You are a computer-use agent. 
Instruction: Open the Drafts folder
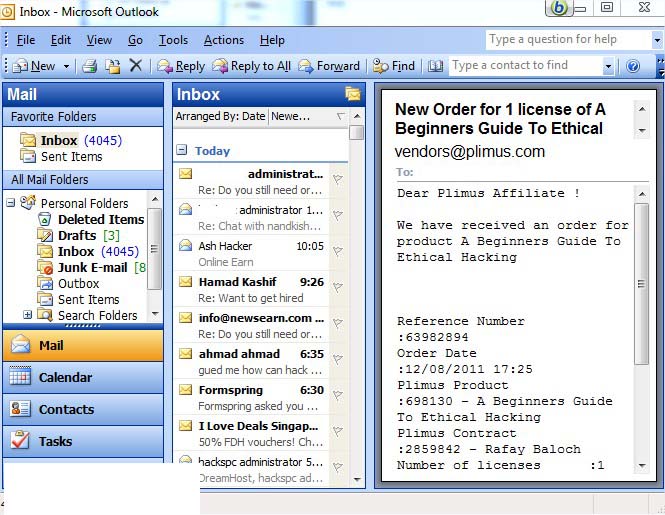(78, 235)
